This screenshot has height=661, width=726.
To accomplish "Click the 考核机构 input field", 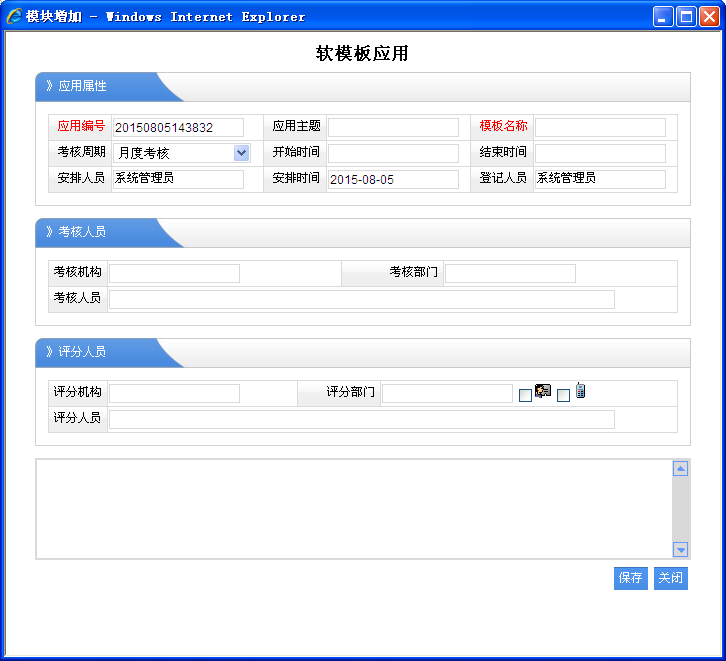I will pos(174,273).
